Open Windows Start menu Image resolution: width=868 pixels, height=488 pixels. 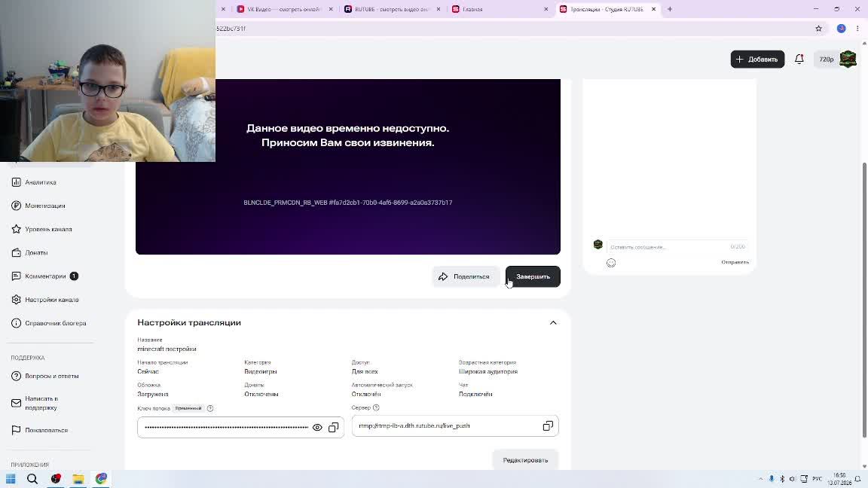point(11,479)
